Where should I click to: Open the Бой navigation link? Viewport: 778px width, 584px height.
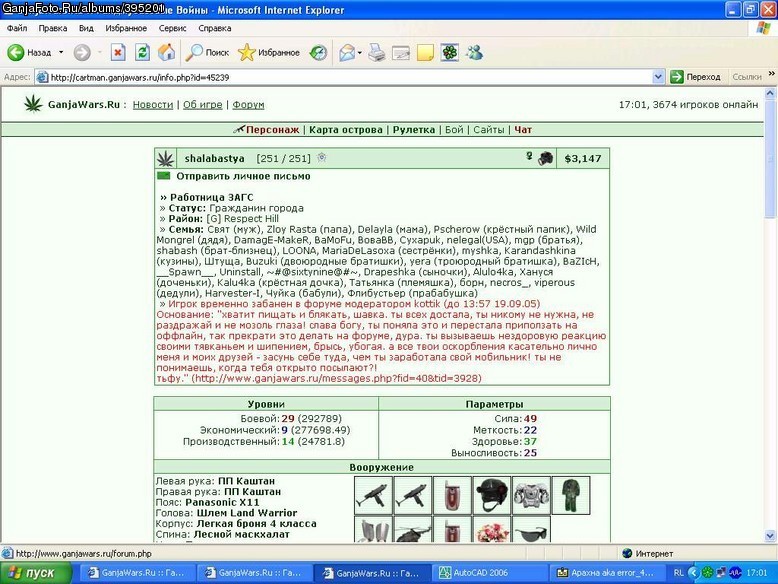(454, 130)
